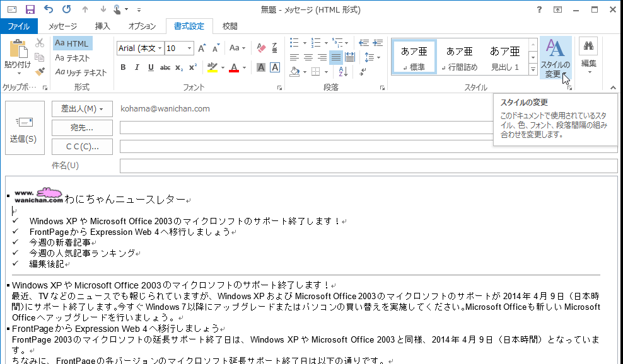This screenshot has width=623, height=364.
Task: Click the redo arrow icon
Action: click(x=66, y=9)
